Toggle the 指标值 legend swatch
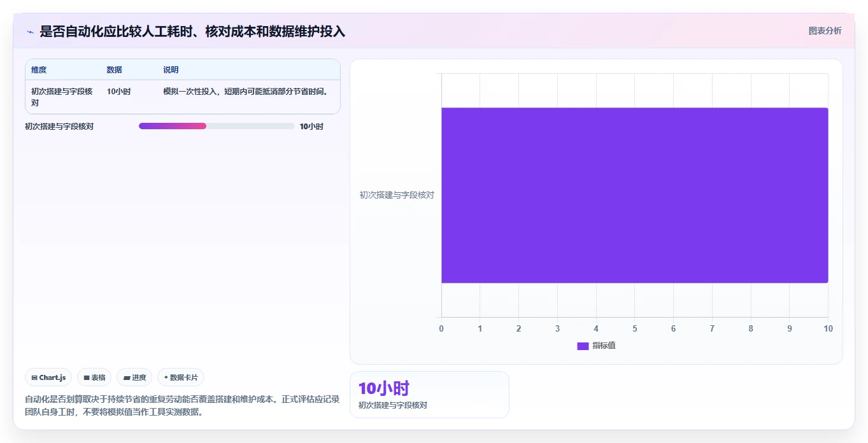Screen dimensions: 868x443 (x=583, y=346)
